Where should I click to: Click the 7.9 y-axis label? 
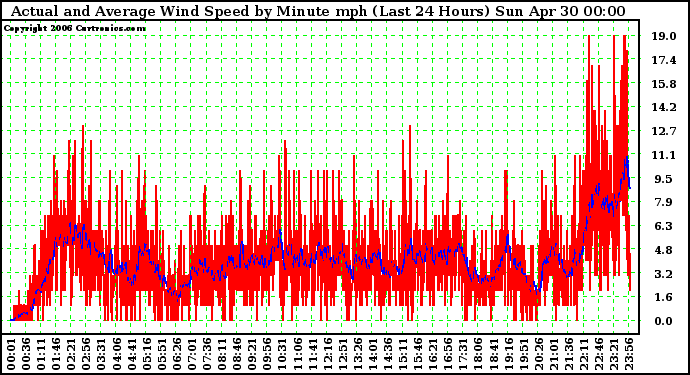[x=664, y=202]
